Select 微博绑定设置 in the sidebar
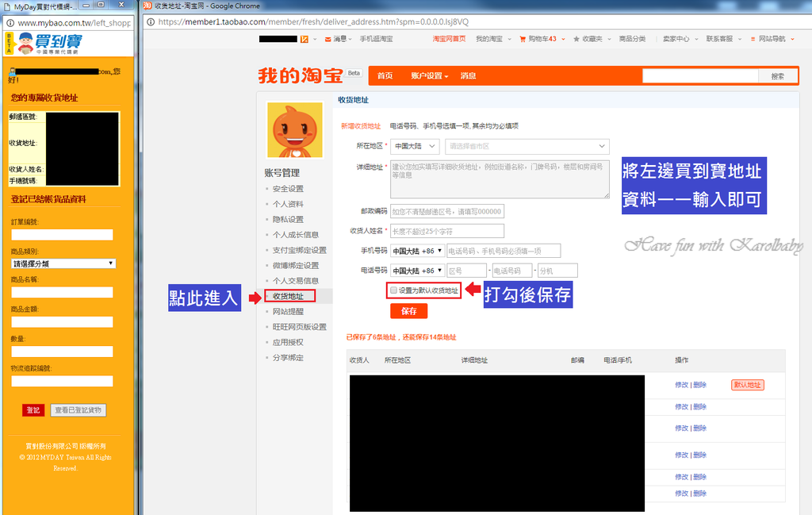 click(x=296, y=265)
